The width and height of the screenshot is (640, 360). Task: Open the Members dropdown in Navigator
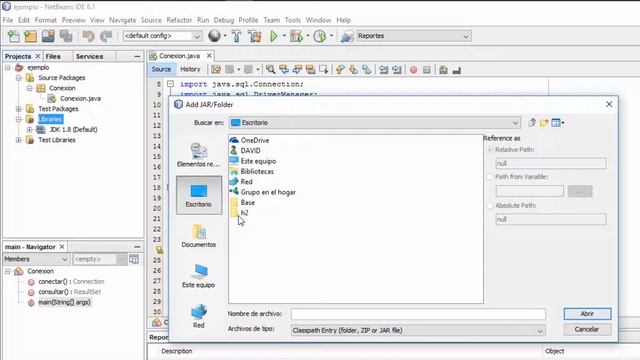coord(36,259)
